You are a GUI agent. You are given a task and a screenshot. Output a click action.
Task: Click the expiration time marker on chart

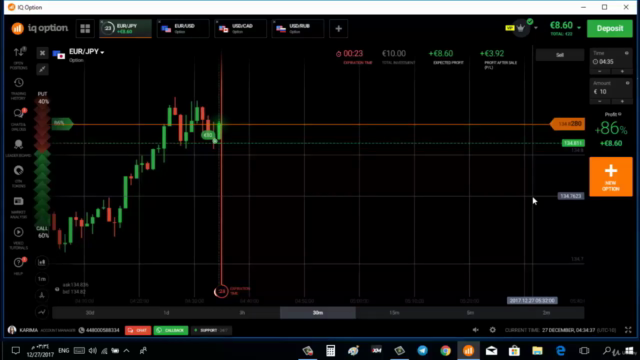point(221,291)
